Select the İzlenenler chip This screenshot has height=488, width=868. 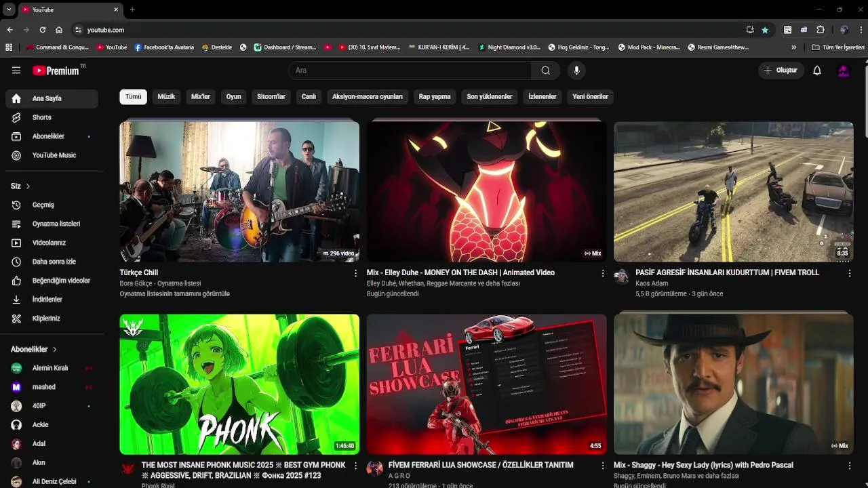pos(542,97)
